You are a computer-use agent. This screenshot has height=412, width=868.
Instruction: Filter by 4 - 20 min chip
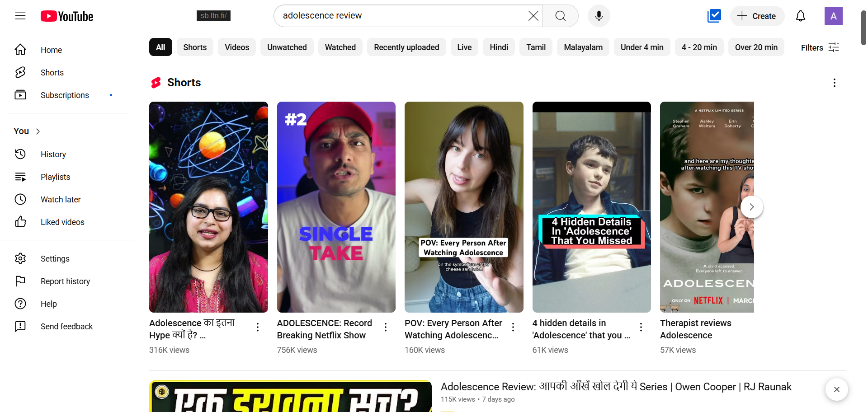point(699,47)
